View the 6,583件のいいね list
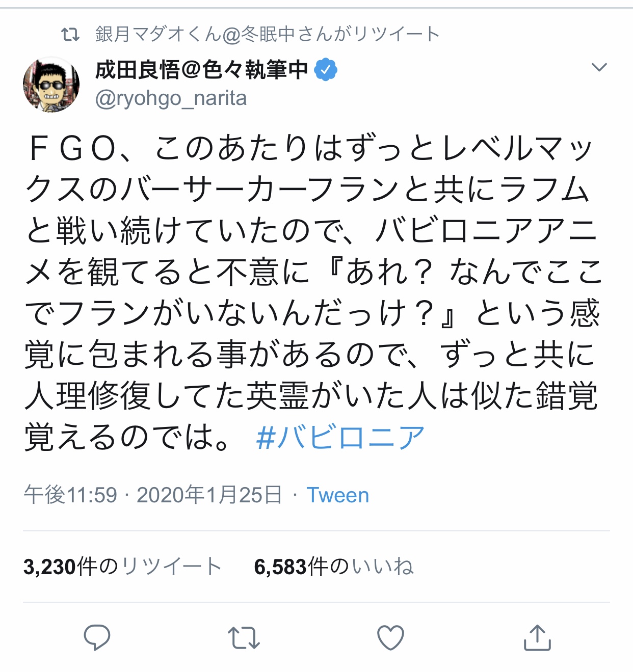The image size is (633, 672). point(333,567)
